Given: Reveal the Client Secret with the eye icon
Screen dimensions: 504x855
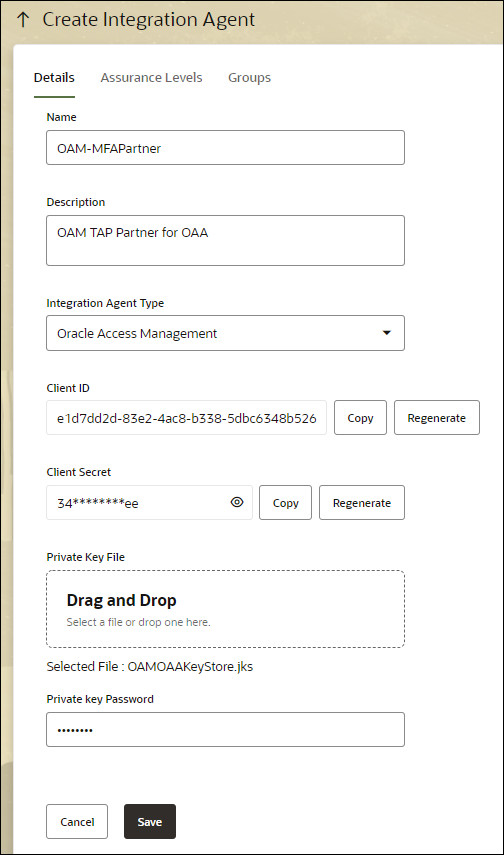Looking at the screenshot, I should tap(237, 502).
